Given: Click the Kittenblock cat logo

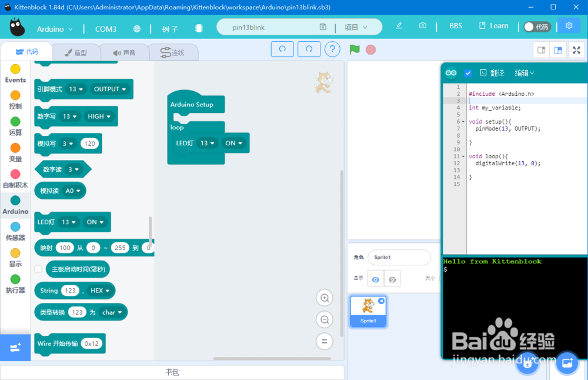Looking at the screenshot, I should (17, 27).
